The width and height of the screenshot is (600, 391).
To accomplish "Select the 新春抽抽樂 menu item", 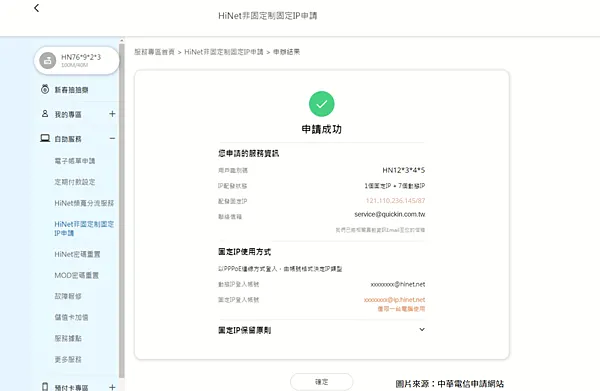I will (71, 90).
